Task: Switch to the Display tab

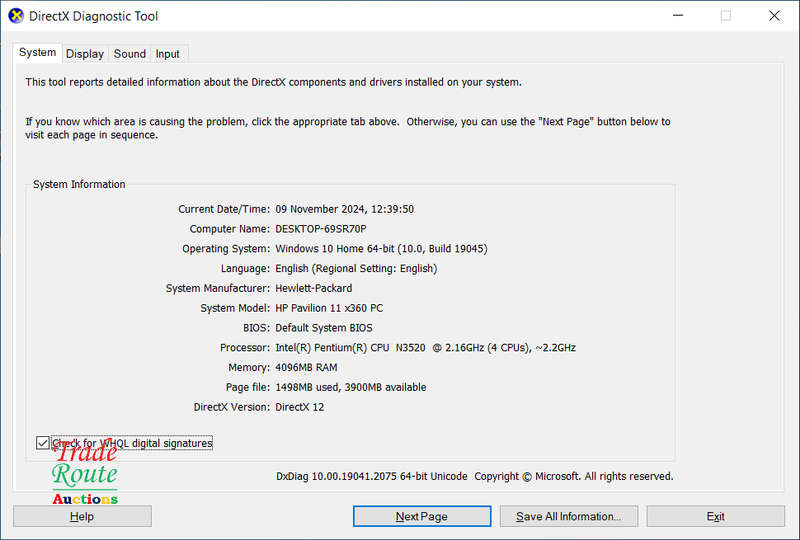Action: tap(85, 54)
